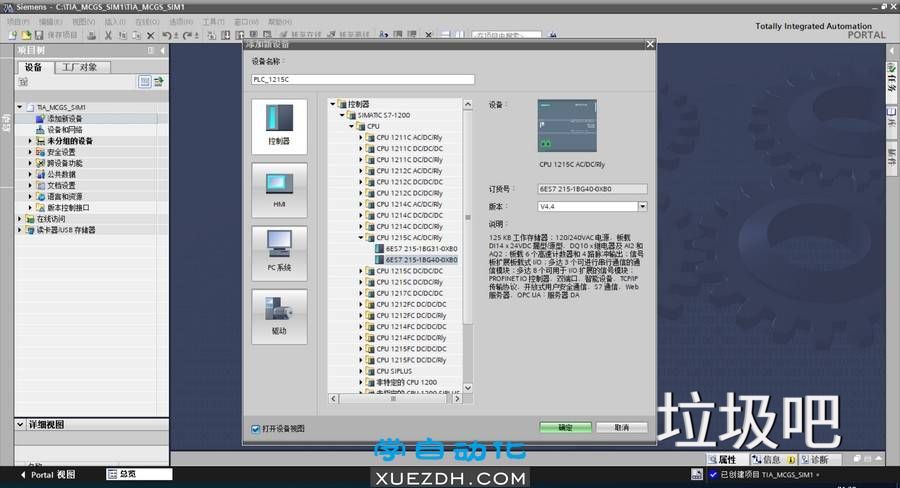Collapse the CPU folder node
The image size is (900, 488).
(352, 126)
